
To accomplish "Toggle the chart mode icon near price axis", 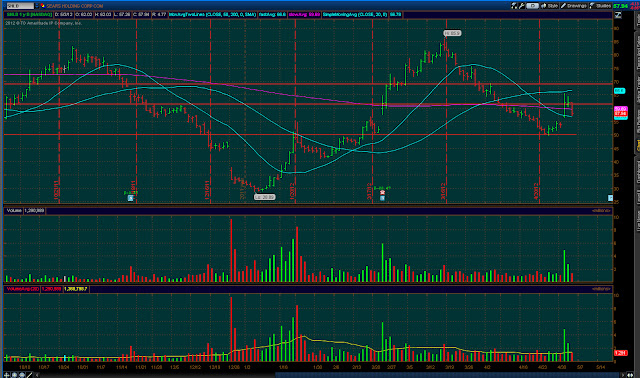I will [x=618, y=15].
